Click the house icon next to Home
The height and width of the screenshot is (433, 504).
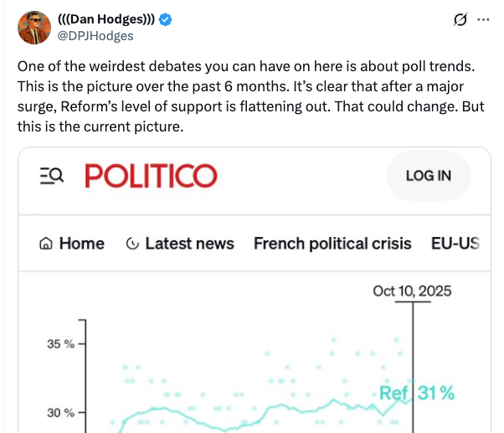pyautogui.click(x=46, y=244)
